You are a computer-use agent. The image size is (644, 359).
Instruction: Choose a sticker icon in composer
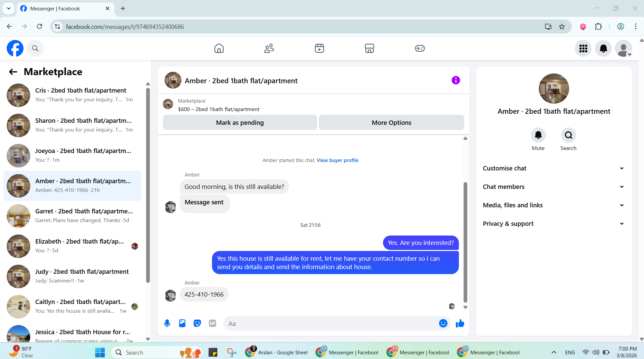click(197, 323)
